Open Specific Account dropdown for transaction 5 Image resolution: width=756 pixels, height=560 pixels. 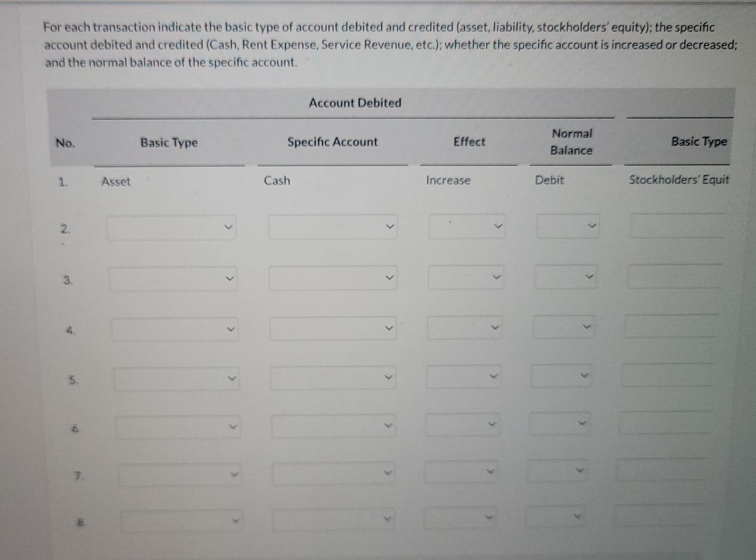click(333, 377)
